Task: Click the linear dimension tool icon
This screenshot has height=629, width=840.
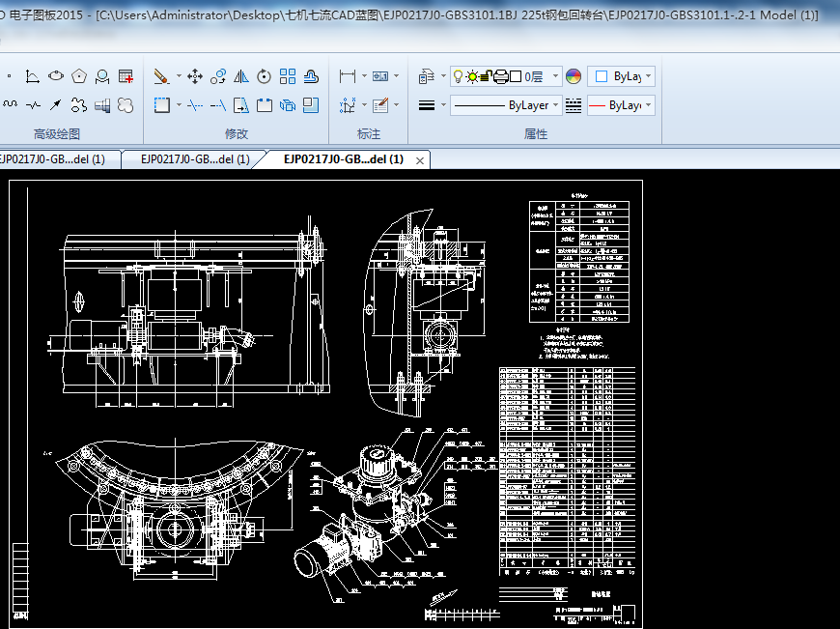Action: (347, 76)
